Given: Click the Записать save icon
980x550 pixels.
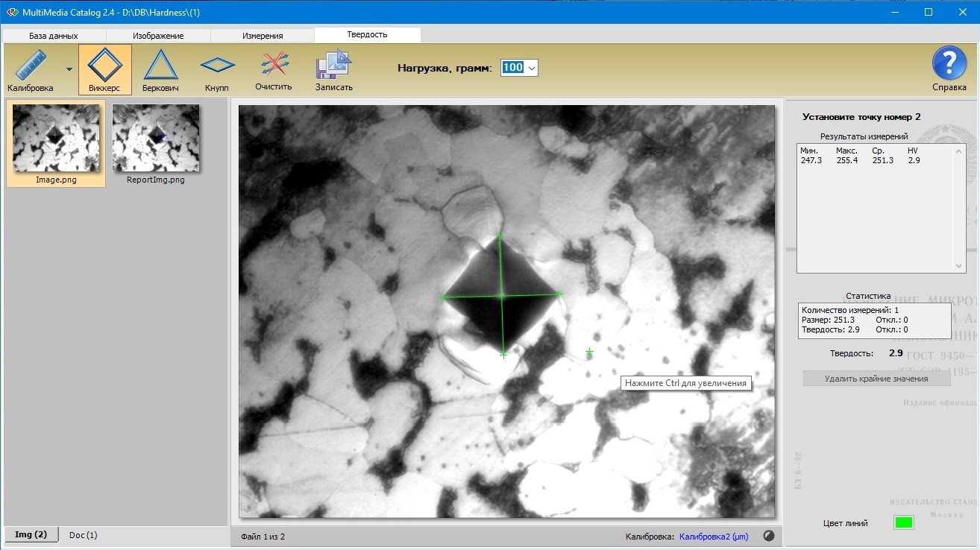Looking at the screenshot, I should 333,69.
